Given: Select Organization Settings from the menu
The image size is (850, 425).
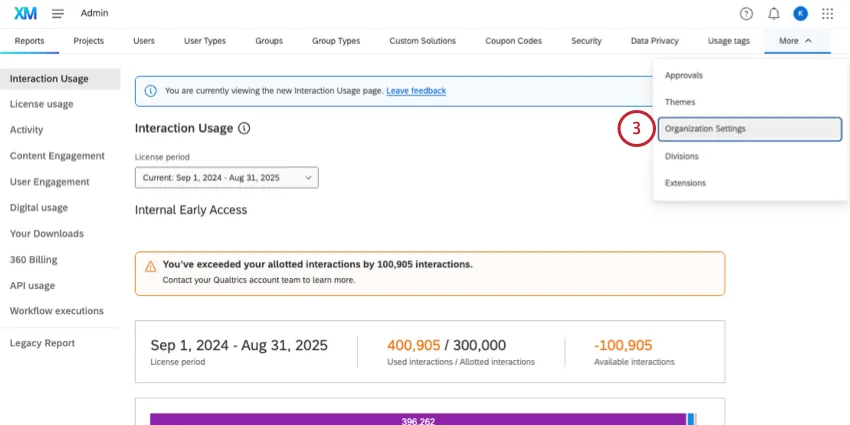Looking at the screenshot, I should click(x=749, y=129).
